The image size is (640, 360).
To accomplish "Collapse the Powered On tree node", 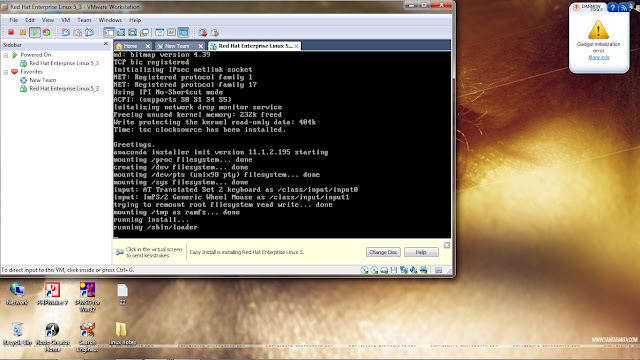I will (x=6, y=55).
